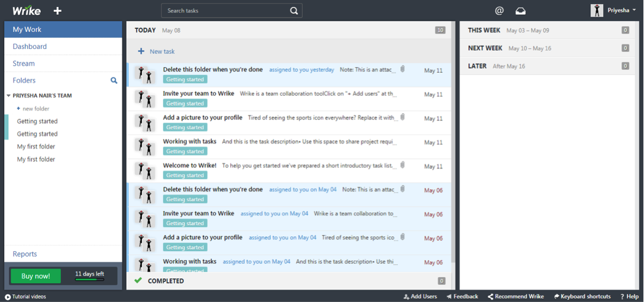
Task: Open the cloud inbox icon in header
Action: tap(520, 11)
